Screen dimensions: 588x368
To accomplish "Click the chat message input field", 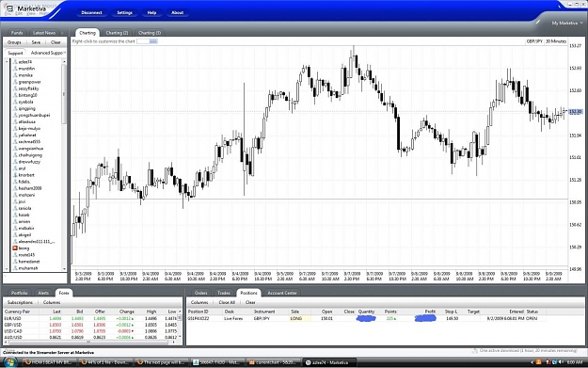I will tap(35, 278).
